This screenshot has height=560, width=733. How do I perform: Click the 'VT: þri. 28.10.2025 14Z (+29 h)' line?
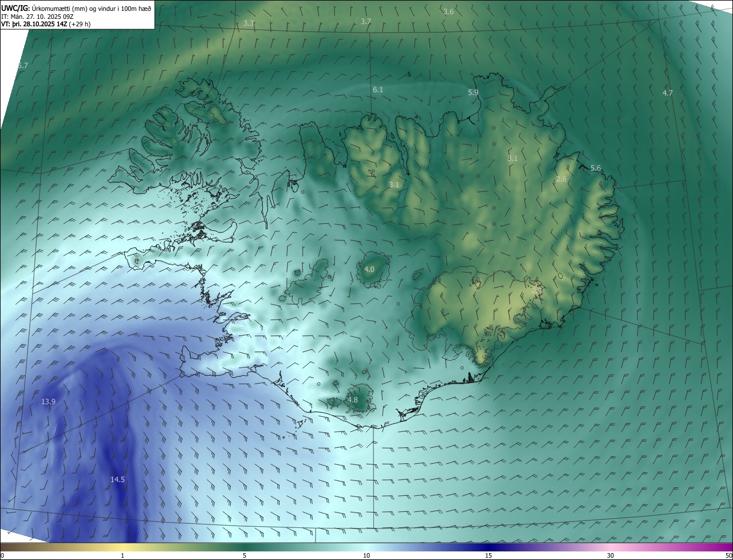(46, 24)
